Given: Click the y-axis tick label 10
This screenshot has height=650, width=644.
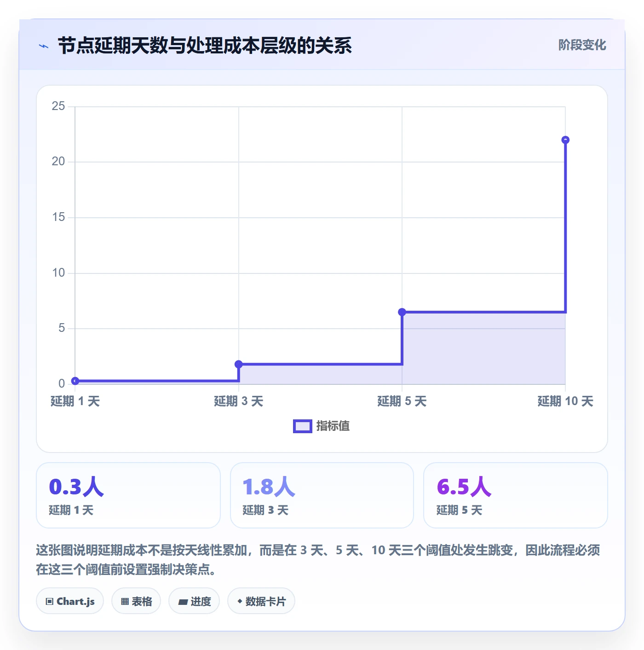Looking at the screenshot, I should point(58,273).
